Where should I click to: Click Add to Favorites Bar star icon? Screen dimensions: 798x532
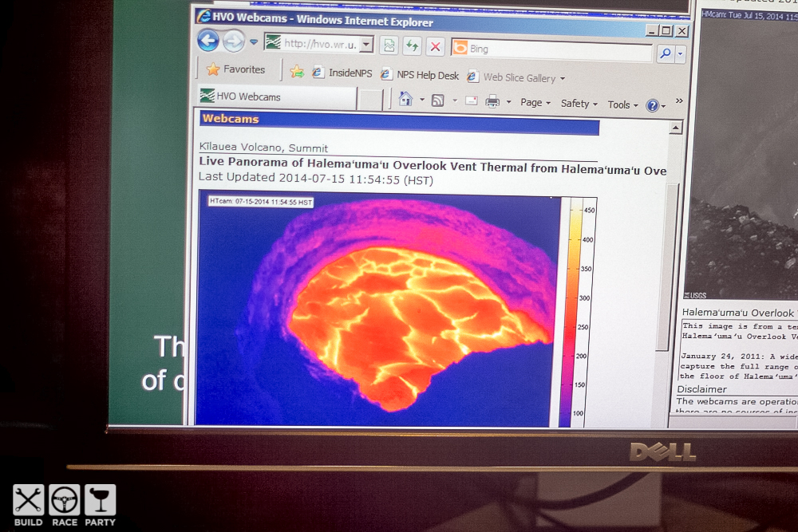point(297,72)
